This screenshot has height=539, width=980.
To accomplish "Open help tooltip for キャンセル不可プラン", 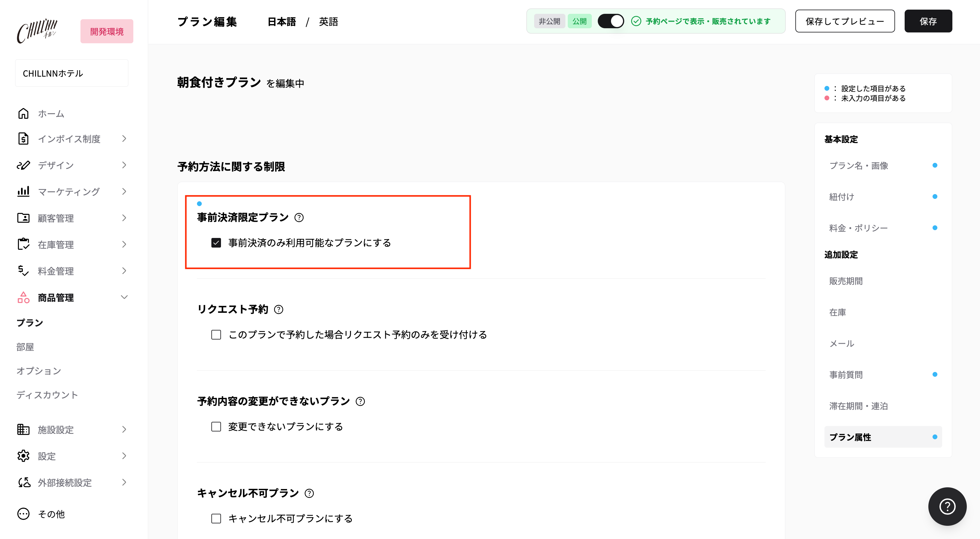I will point(309,493).
